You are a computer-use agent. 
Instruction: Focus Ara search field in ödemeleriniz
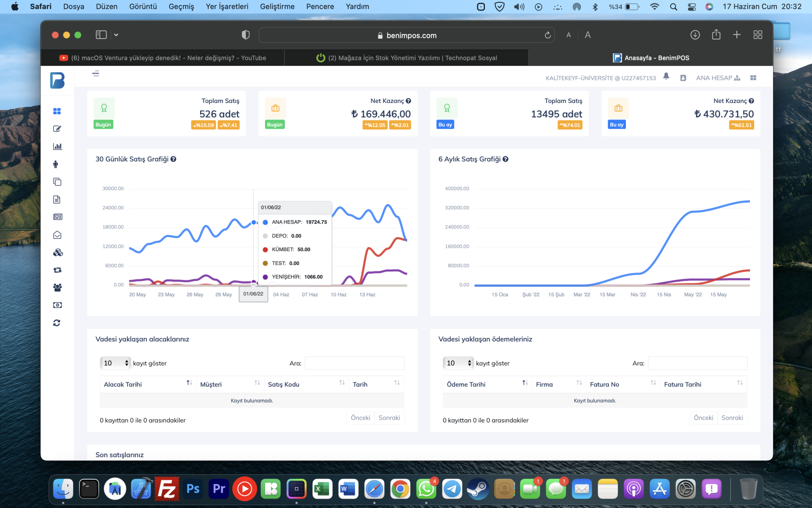(697, 363)
